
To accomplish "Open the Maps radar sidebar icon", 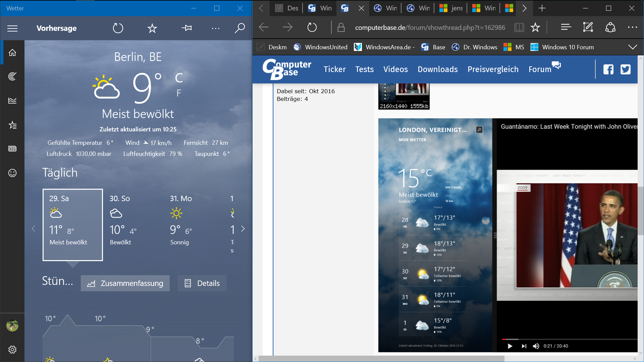I will (x=12, y=76).
